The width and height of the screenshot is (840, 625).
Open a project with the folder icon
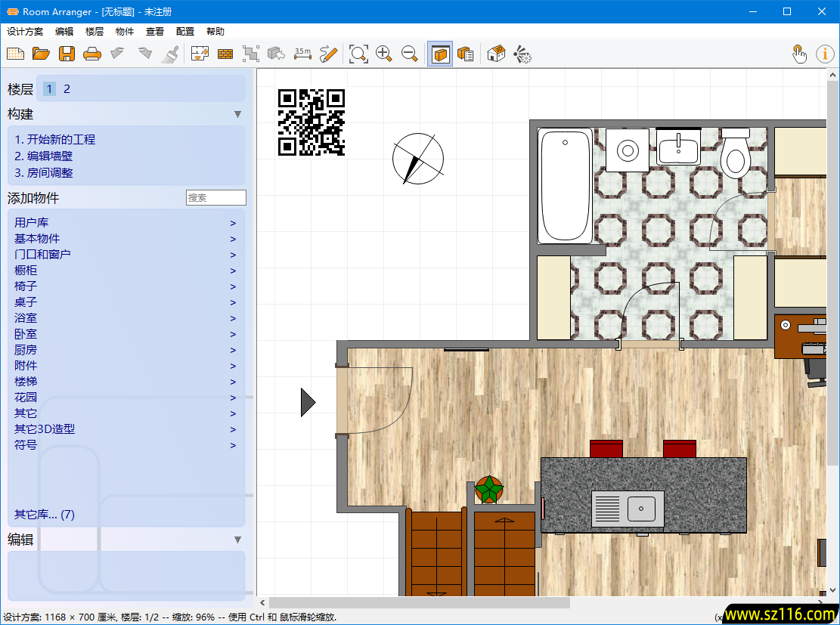[41, 54]
